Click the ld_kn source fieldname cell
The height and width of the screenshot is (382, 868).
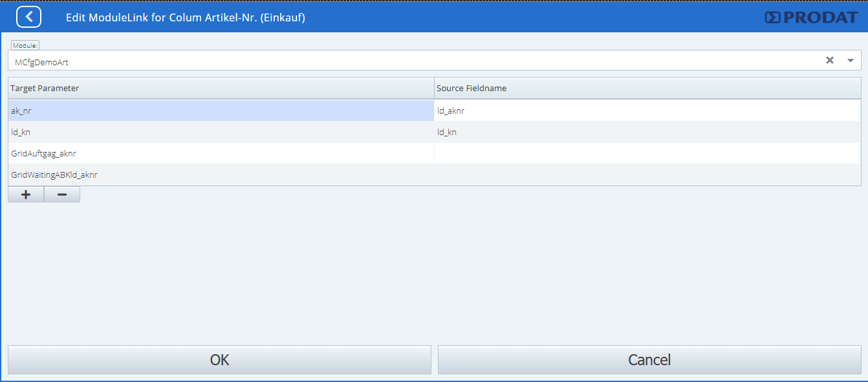click(x=647, y=132)
